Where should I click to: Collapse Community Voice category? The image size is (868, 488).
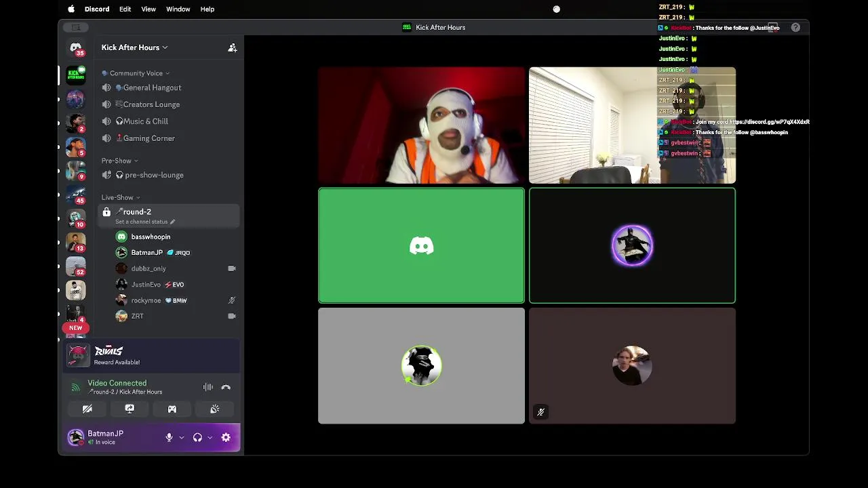tap(136, 73)
